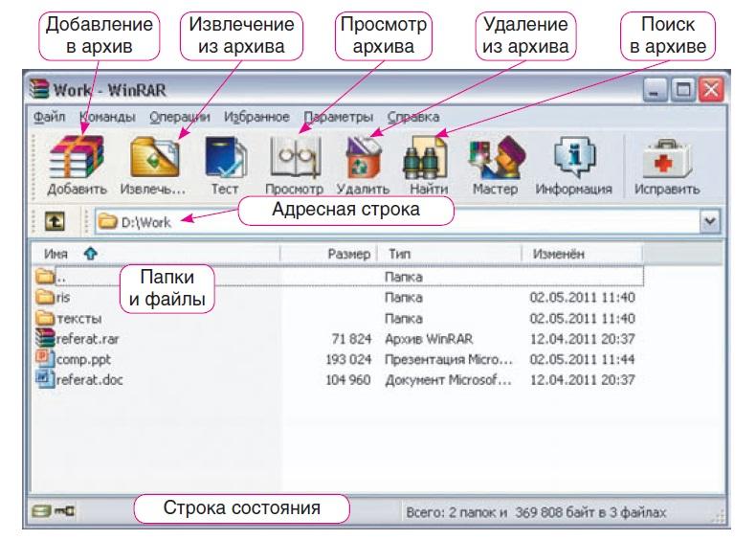Click the WinRAR title bar books icon
Image resolution: width=756 pixels, height=540 pixels.
coord(39,89)
